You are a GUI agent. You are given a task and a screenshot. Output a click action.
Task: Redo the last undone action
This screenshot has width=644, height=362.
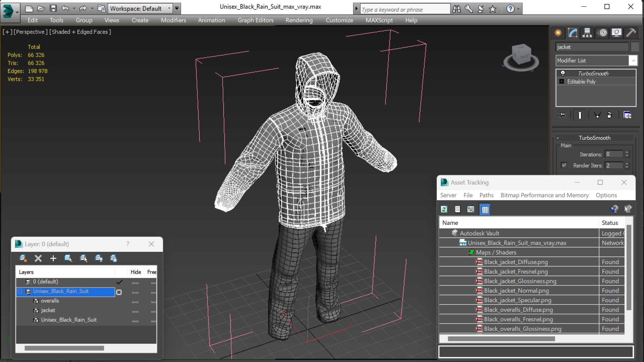click(83, 8)
